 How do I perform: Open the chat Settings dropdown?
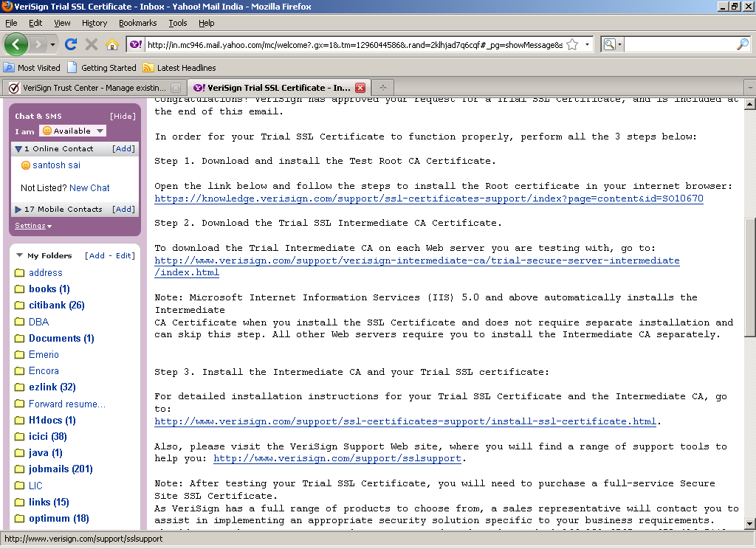point(33,226)
